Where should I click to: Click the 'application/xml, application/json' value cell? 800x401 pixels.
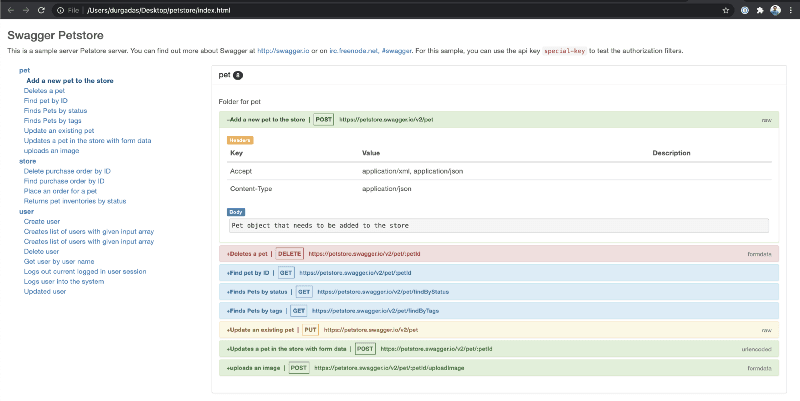pyautogui.click(x=412, y=171)
